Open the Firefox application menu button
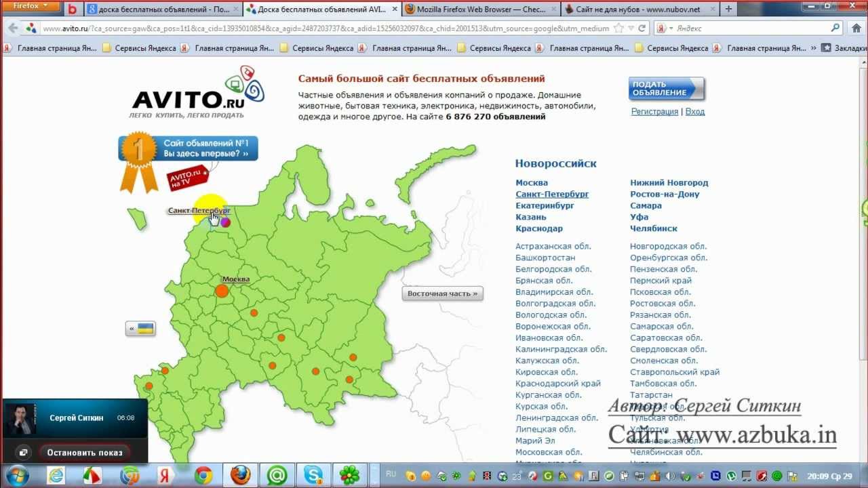This screenshot has width=868, height=488. coord(31,6)
